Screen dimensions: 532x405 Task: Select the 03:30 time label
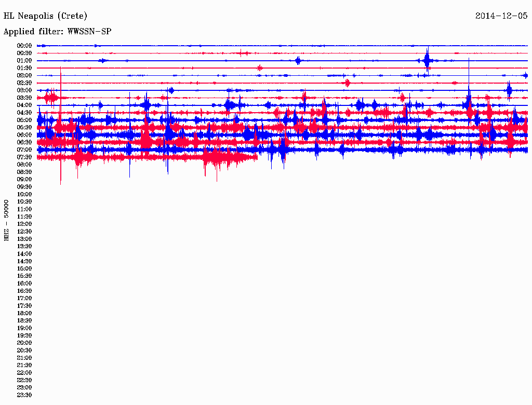pos(24,98)
